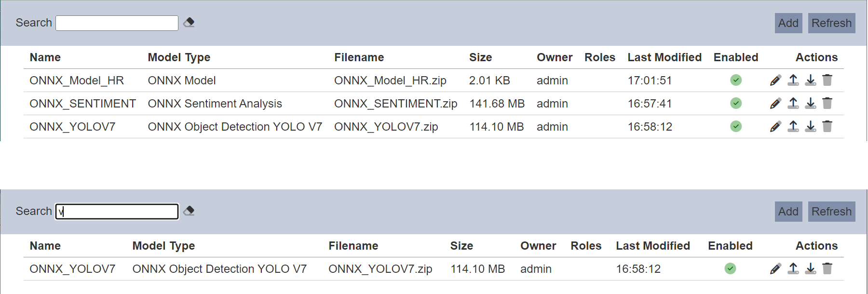Download ONNX_Model_HR.zip via download icon
The image size is (868, 294).
pyautogui.click(x=811, y=80)
